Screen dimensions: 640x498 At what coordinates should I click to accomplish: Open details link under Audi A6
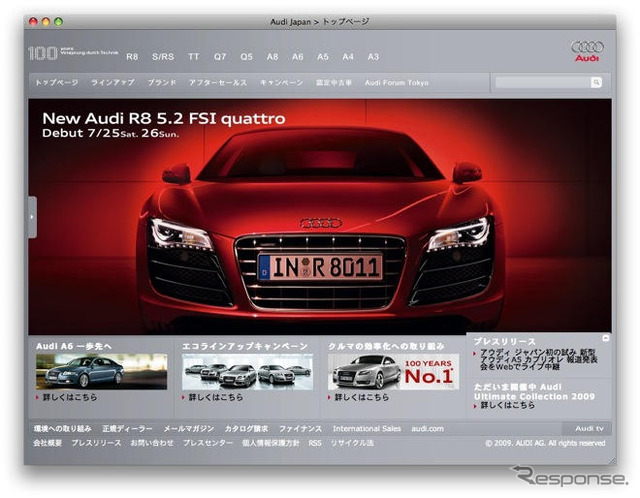(x=70, y=397)
